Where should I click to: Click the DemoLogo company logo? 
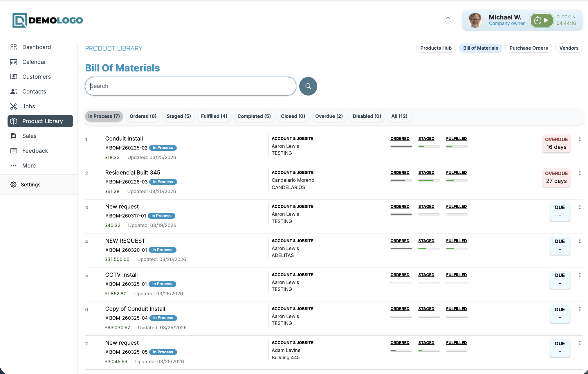click(x=48, y=20)
